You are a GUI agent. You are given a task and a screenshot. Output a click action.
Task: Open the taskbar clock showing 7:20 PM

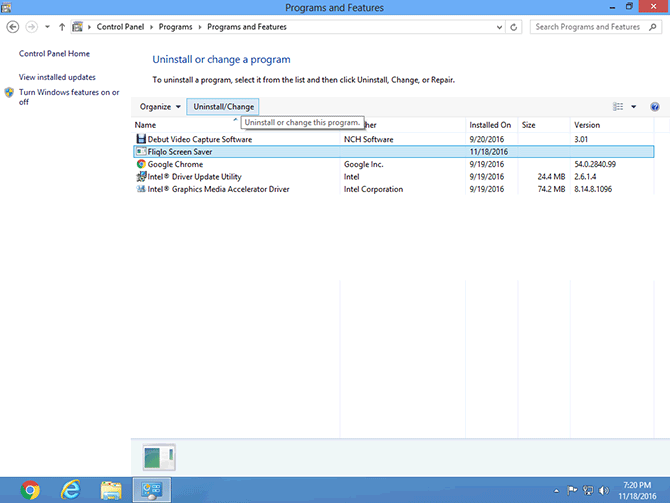tap(637, 491)
